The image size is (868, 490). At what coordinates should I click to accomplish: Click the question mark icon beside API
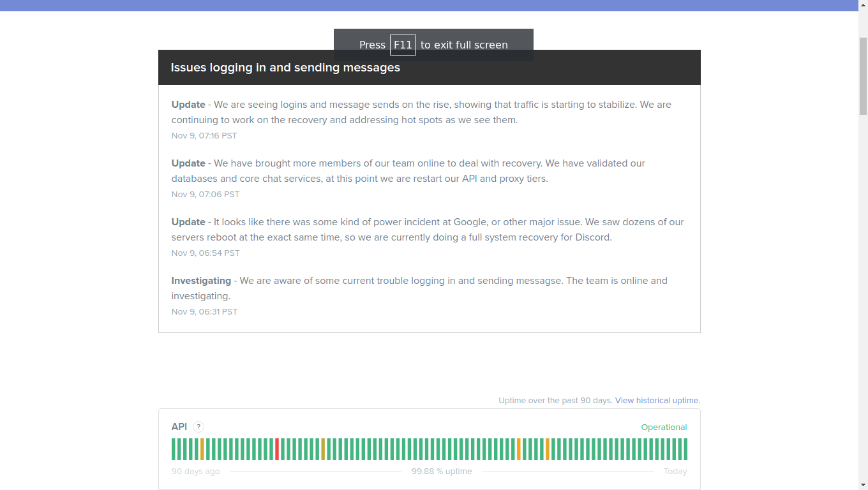pyautogui.click(x=198, y=427)
